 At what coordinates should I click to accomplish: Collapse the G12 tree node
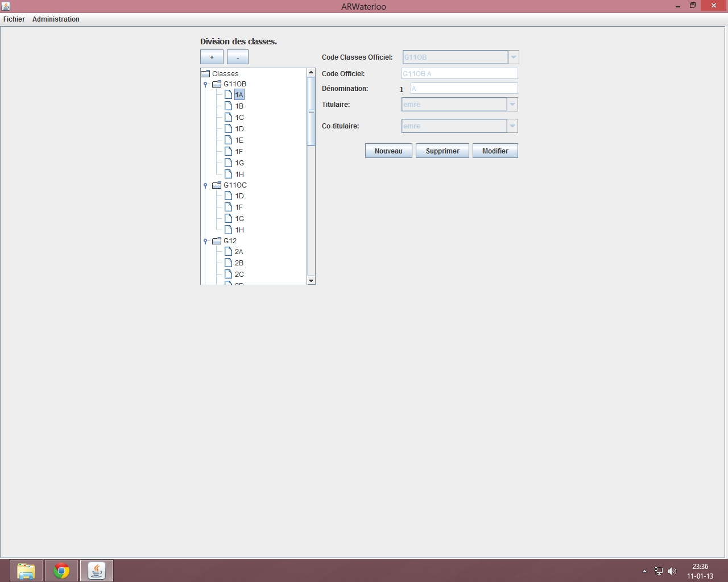point(205,241)
